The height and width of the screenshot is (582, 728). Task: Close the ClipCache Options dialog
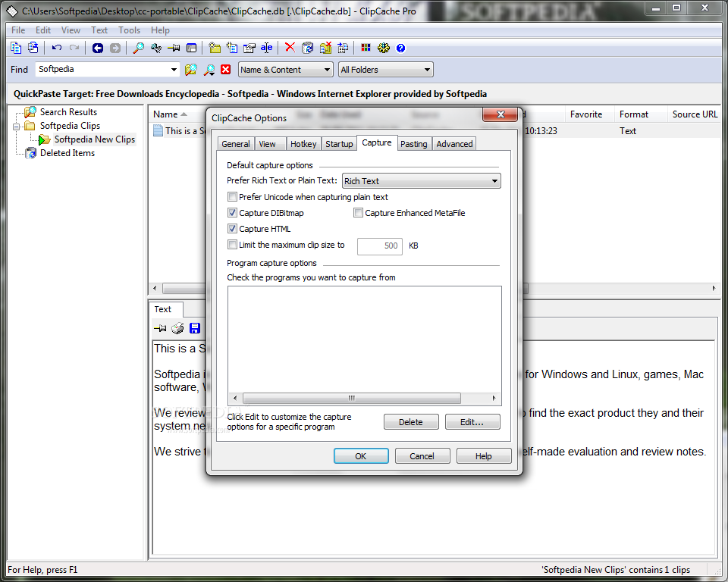(500, 114)
